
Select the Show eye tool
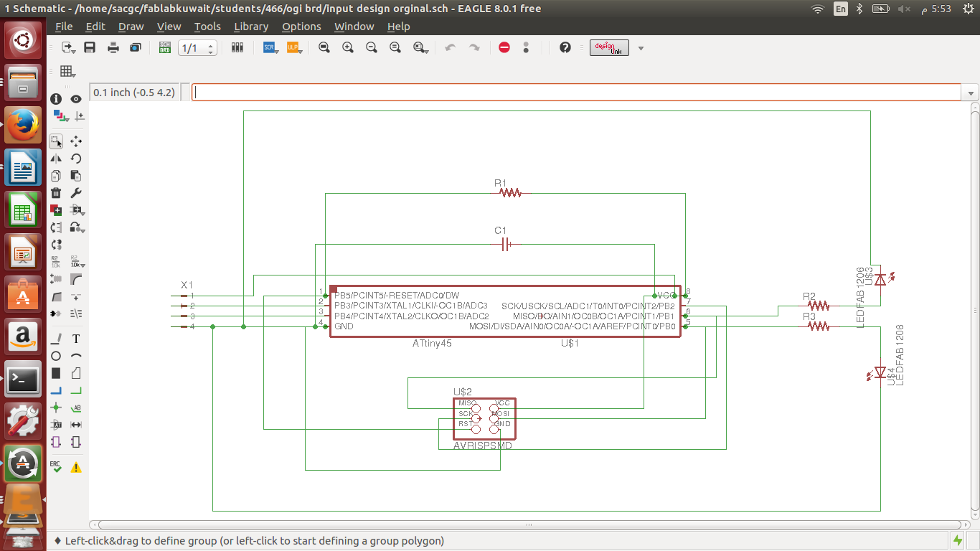(x=76, y=99)
